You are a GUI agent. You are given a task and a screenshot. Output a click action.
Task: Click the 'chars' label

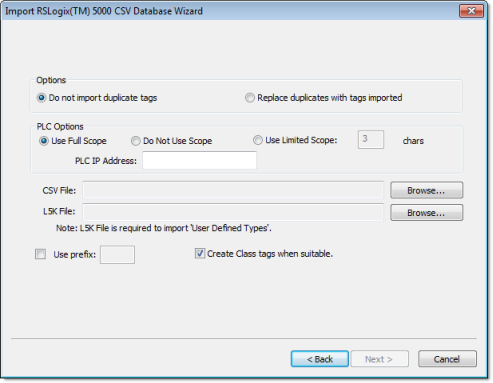[413, 141]
